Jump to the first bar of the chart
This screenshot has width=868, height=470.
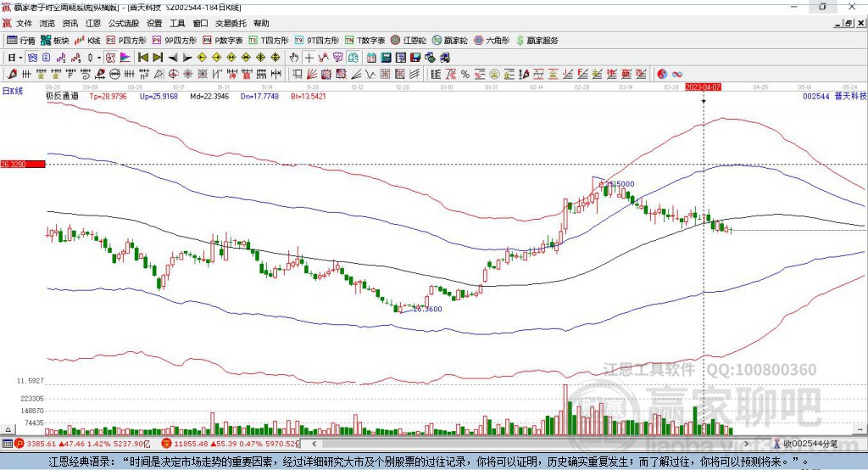pyautogui.click(x=142, y=58)
